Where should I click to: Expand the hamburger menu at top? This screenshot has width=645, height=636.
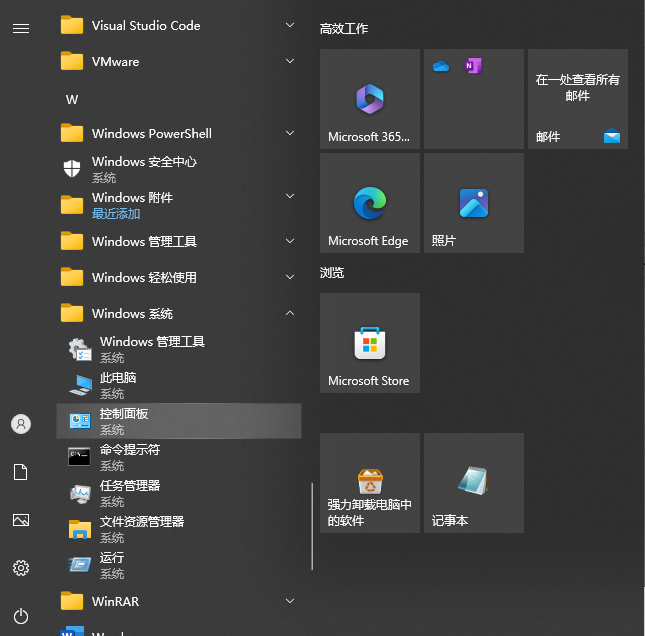pyautogui.click(x=21, y=28)
